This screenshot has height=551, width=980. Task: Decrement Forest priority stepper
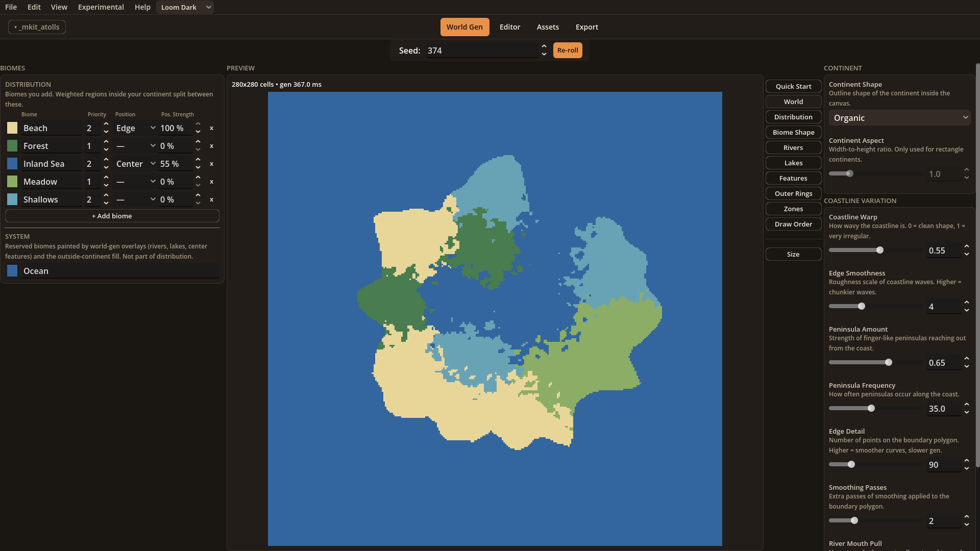106,149
